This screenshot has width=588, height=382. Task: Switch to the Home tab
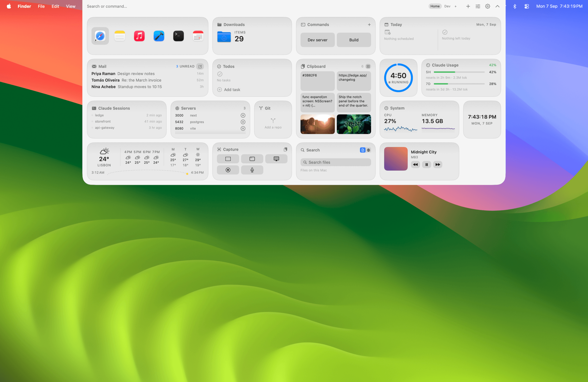coord(435,6)
